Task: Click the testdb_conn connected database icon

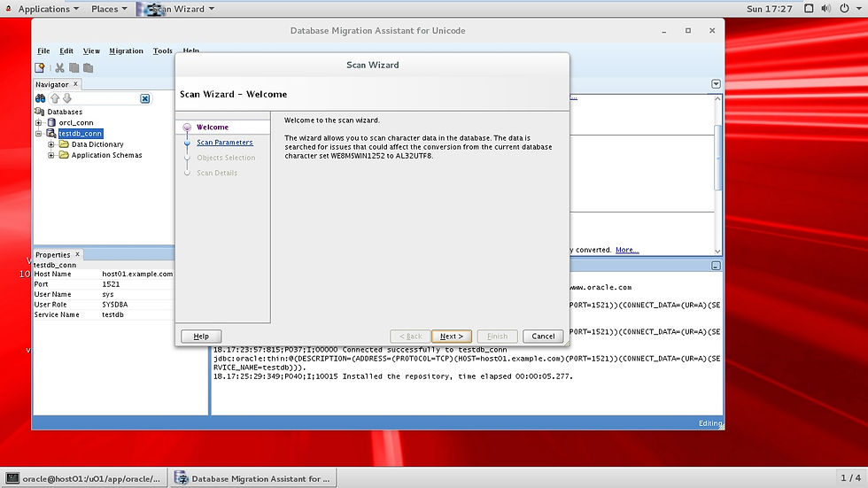Action: coord(51,134)
